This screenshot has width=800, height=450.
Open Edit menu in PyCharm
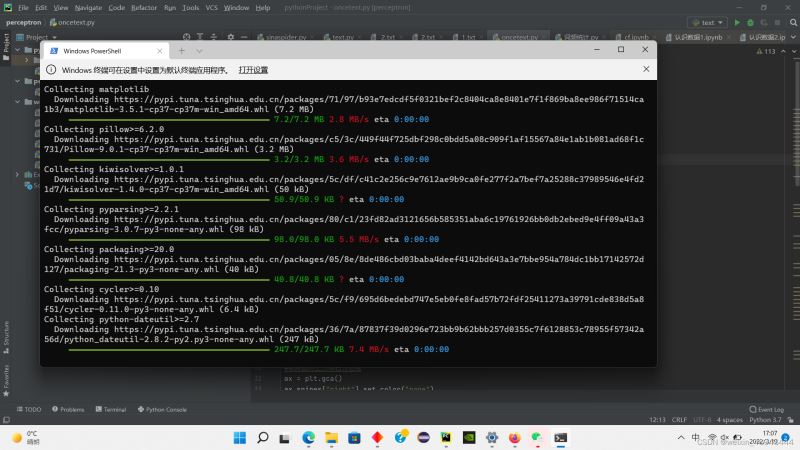click(x=41, y=8)
